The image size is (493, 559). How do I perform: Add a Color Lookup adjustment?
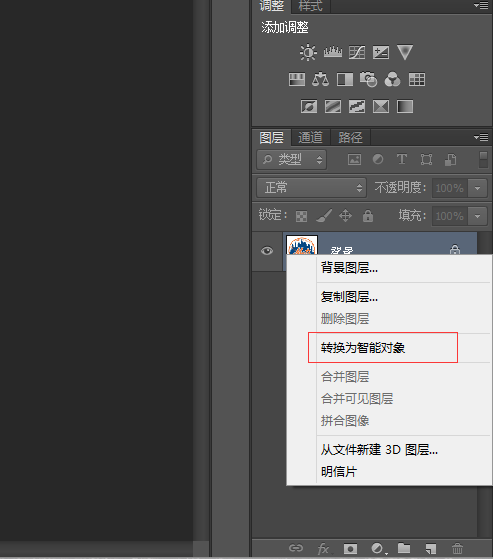coord(417,80)
